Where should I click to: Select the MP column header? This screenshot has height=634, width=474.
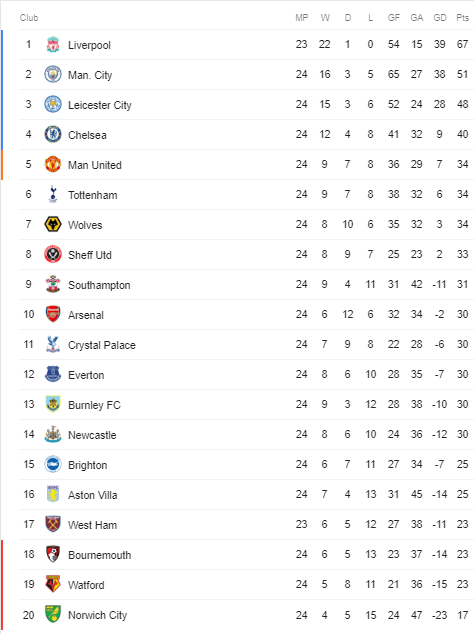tap(302, 18)
